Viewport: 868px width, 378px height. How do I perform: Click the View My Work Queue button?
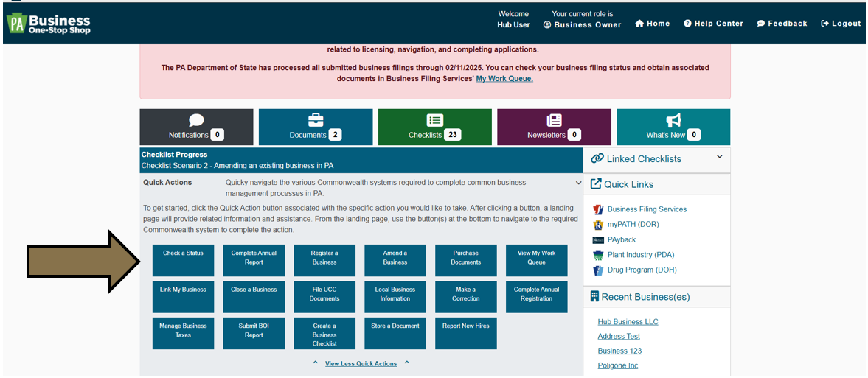(x=536, y=260)
